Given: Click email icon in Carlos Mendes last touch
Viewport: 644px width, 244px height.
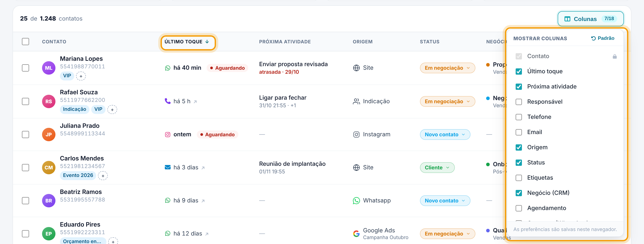Looking at the screenshot, I should 167,167.
